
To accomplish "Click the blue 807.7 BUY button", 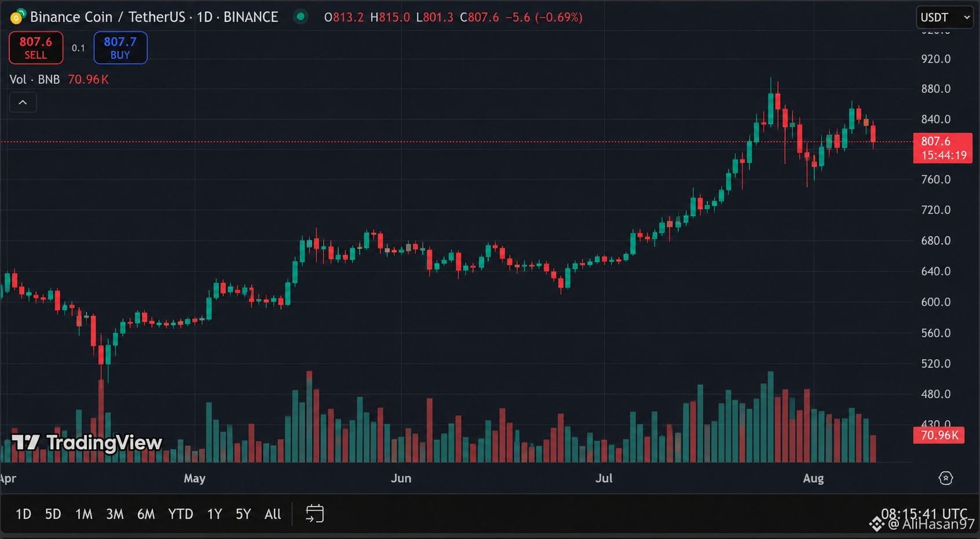I will 120,48.
